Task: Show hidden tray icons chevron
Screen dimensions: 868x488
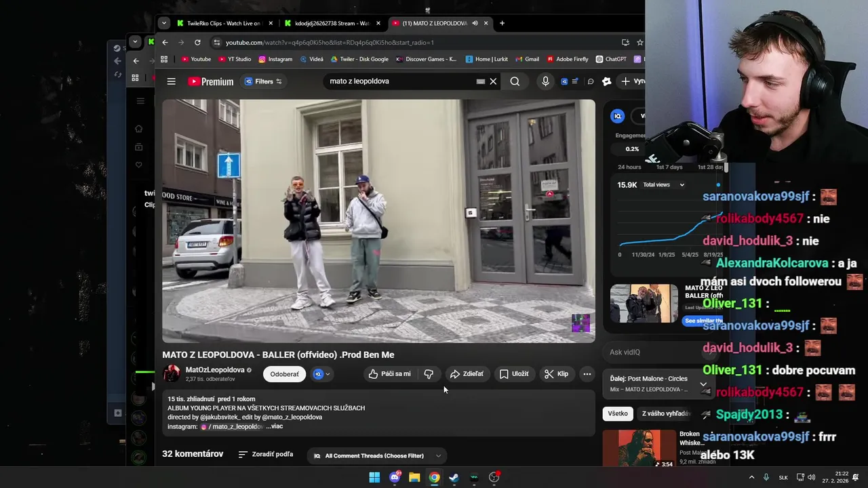Action: [x=751, y=477]
